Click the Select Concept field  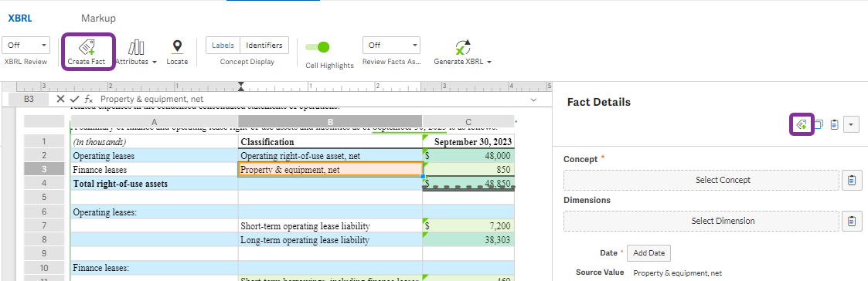click(x=701, y=180)
